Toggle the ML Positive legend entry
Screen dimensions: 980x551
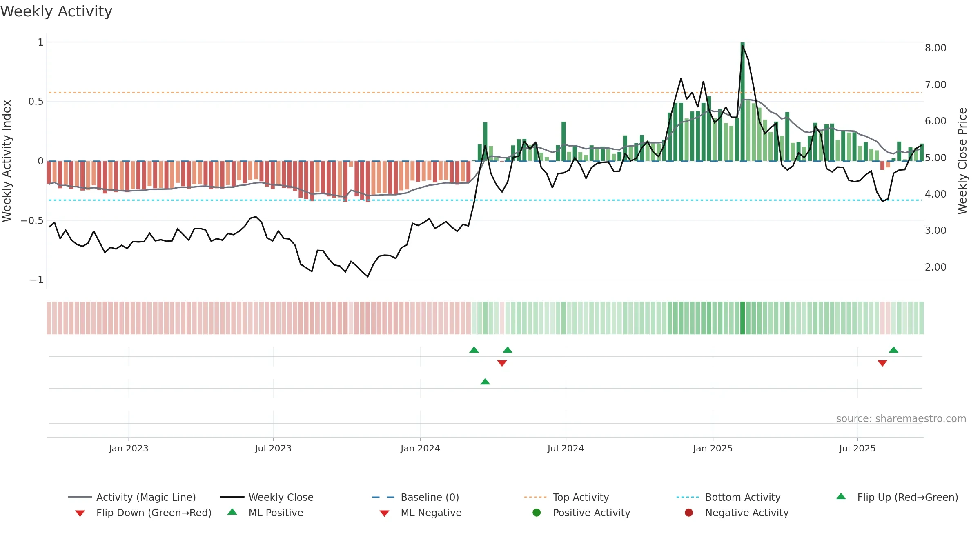(265, 513)
